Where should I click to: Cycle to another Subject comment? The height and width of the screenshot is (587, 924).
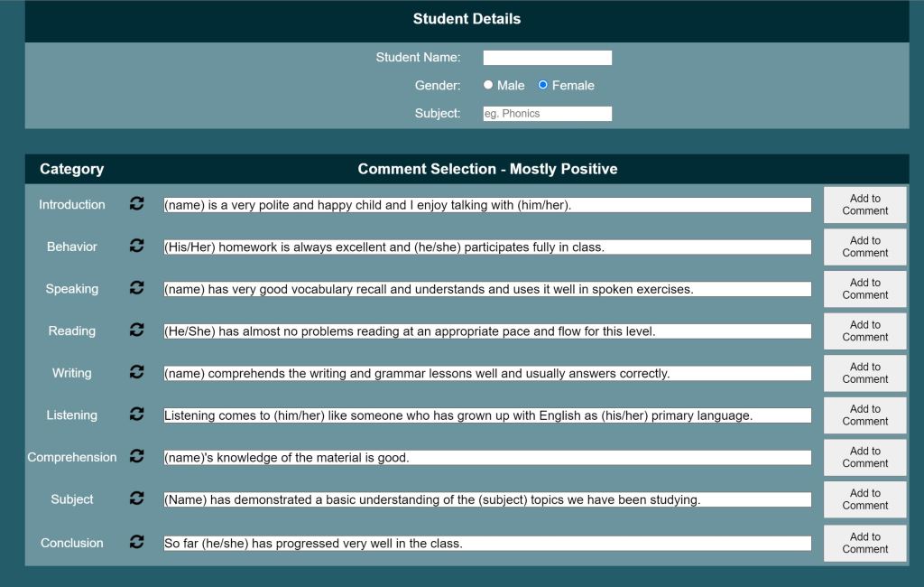click(136, 498)
